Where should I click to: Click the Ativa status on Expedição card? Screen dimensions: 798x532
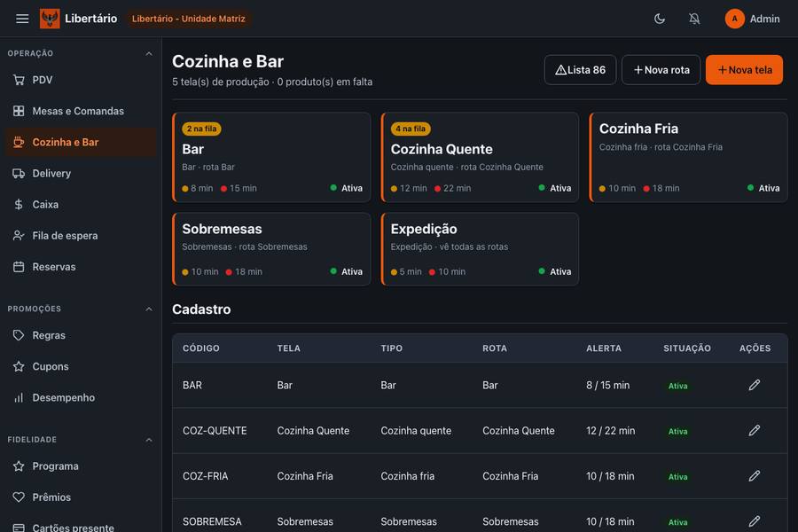pyautogui.click(x=555, y=271)
